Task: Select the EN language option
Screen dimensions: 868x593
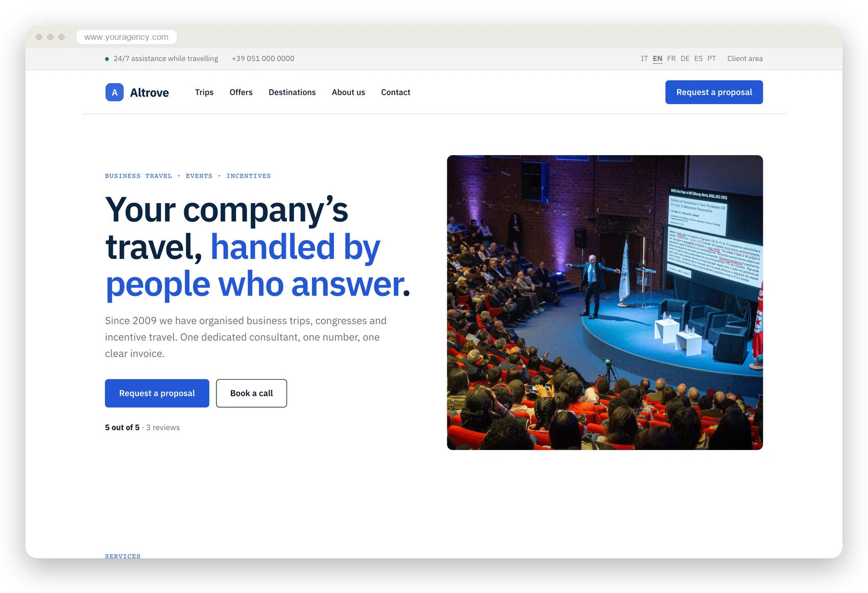Action: coord(658,59)
